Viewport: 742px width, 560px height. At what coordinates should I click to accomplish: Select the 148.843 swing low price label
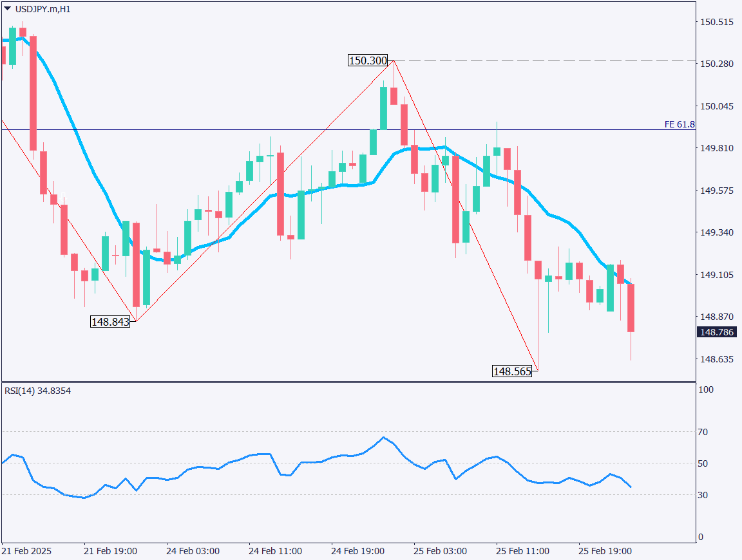[110, 322]
